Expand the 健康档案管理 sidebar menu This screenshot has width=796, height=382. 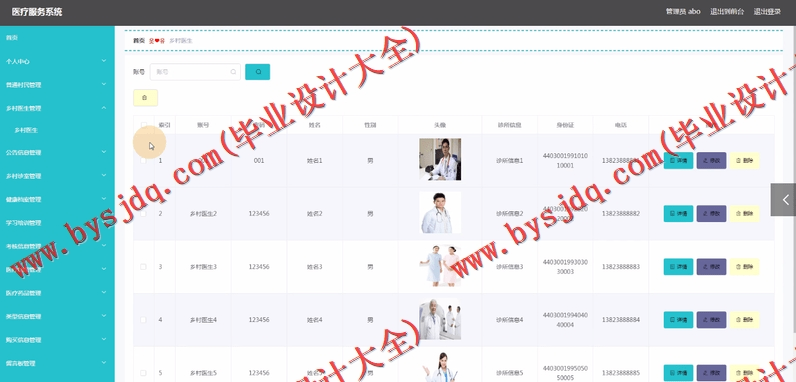coord(57,199)
